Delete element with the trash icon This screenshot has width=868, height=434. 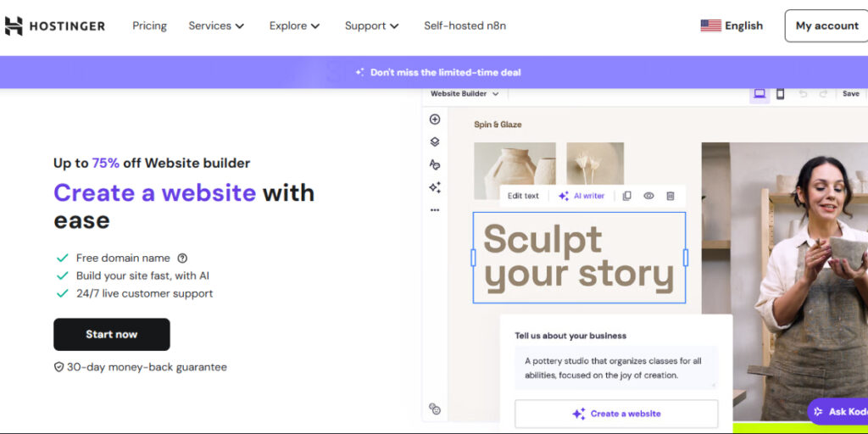click(x=670, y=196)
